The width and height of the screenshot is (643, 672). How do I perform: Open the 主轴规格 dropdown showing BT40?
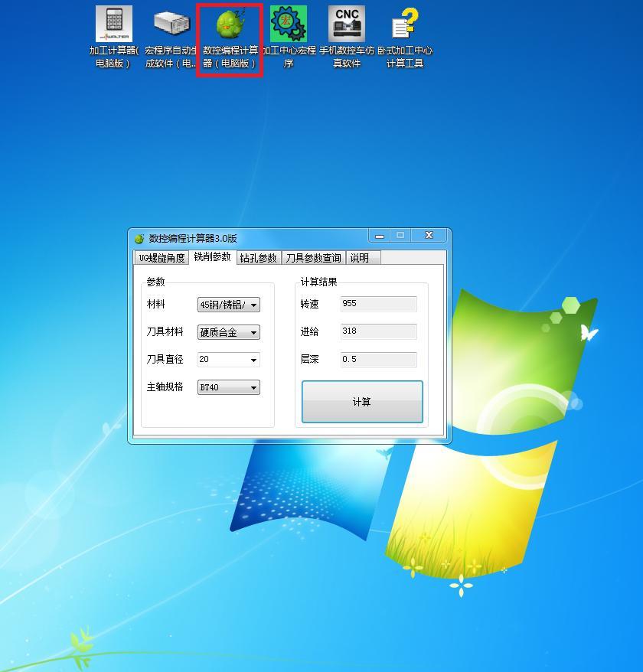pyautogui.click(x=228, y=387)
